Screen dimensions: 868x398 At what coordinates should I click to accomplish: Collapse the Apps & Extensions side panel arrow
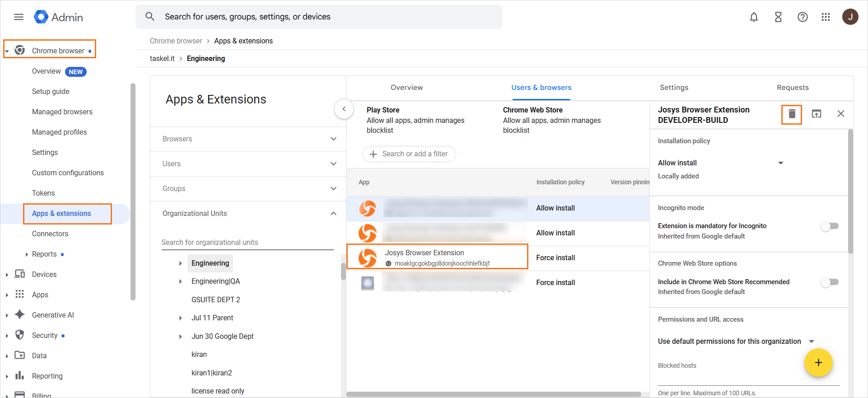click(x=344, y=109)
